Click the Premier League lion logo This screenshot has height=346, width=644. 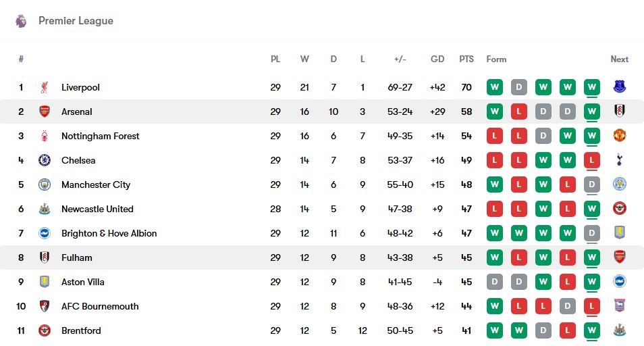click(21, 21)
